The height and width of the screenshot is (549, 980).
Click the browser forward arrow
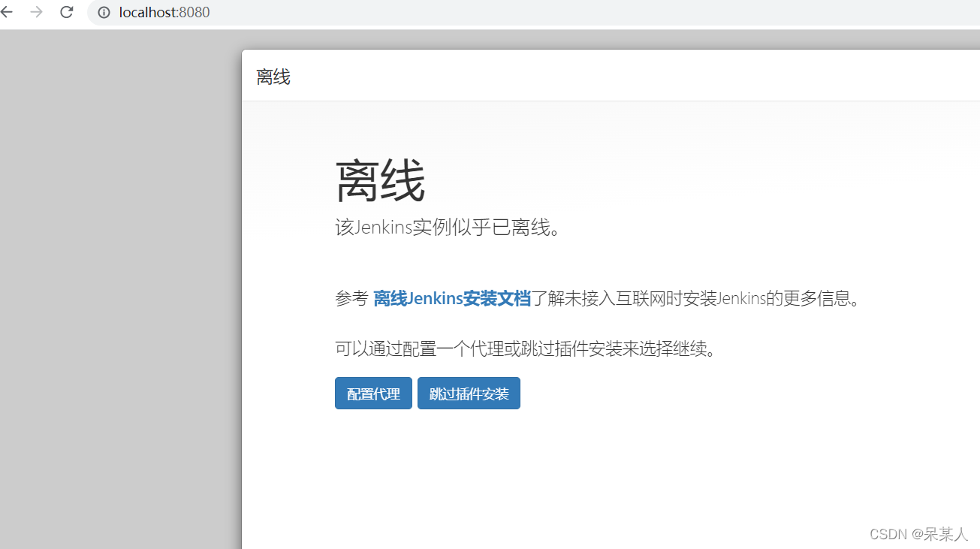click(36, 12)
